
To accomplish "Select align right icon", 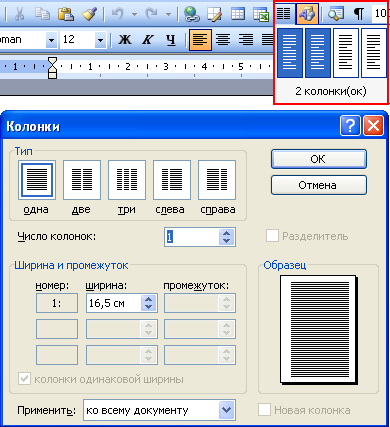I will pyautogui.click(x=246, y=40).
